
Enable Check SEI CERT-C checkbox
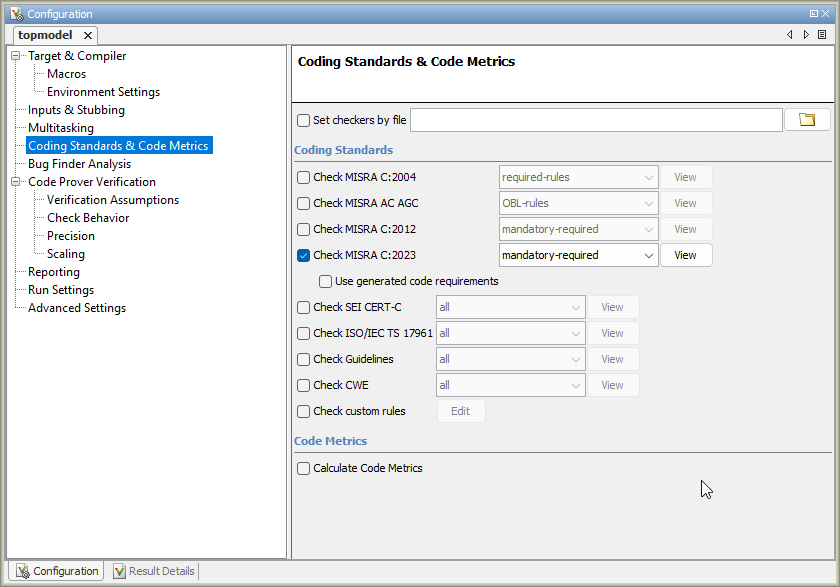pos(303,307)
